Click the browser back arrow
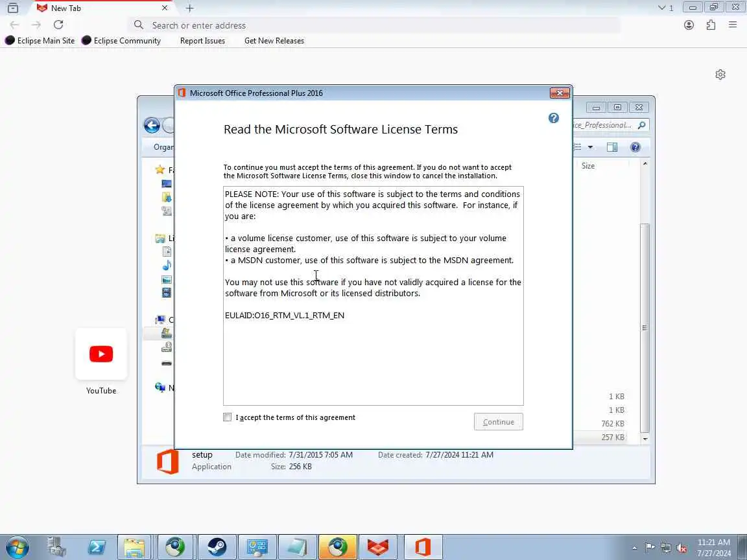Viewport: 747px width, 560px height. (x=14, y=25)
